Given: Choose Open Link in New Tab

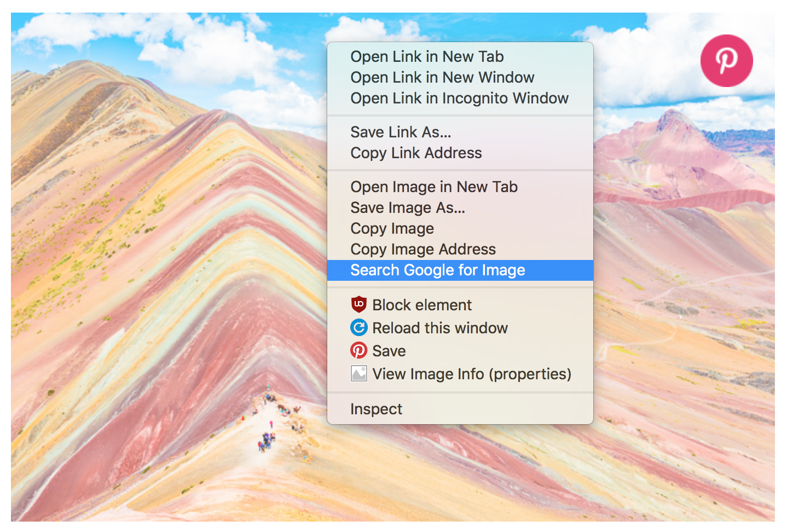Looking at the screenshot, I should [426, 56].
